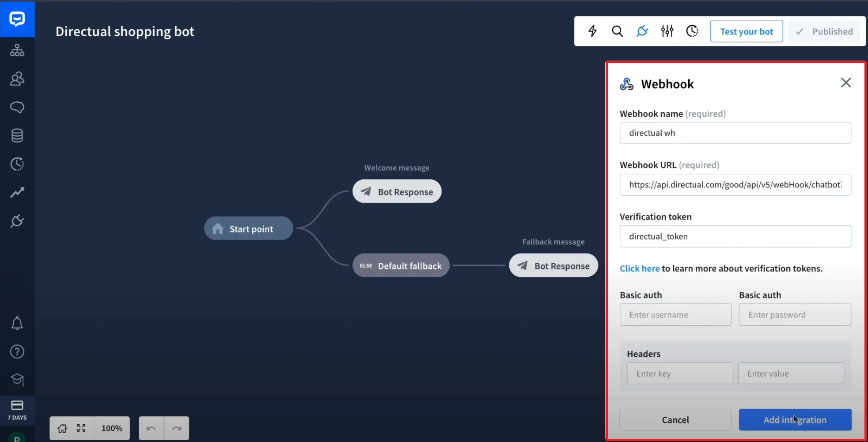Cancel the webhook dialog
The height and width of the screenshot is (442, 868).
(675, 420)
